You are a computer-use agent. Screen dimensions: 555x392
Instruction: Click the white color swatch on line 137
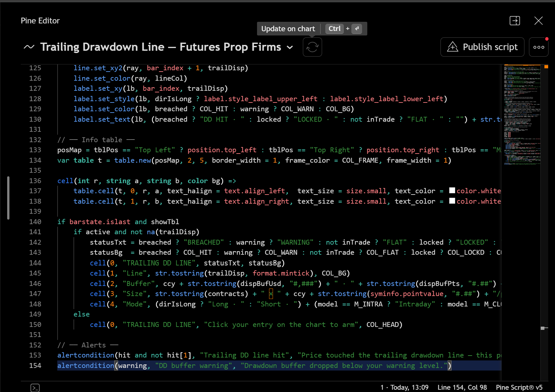point(452,191)
